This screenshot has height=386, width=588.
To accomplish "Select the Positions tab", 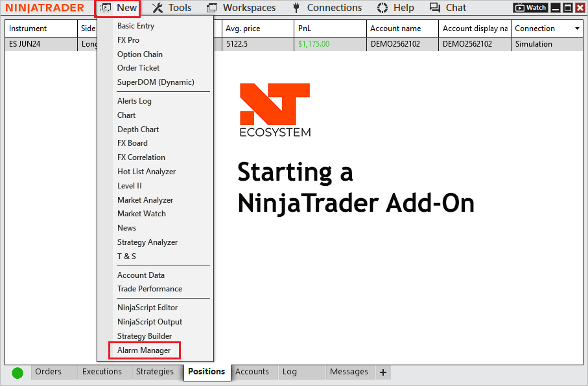I will point(207,372).
